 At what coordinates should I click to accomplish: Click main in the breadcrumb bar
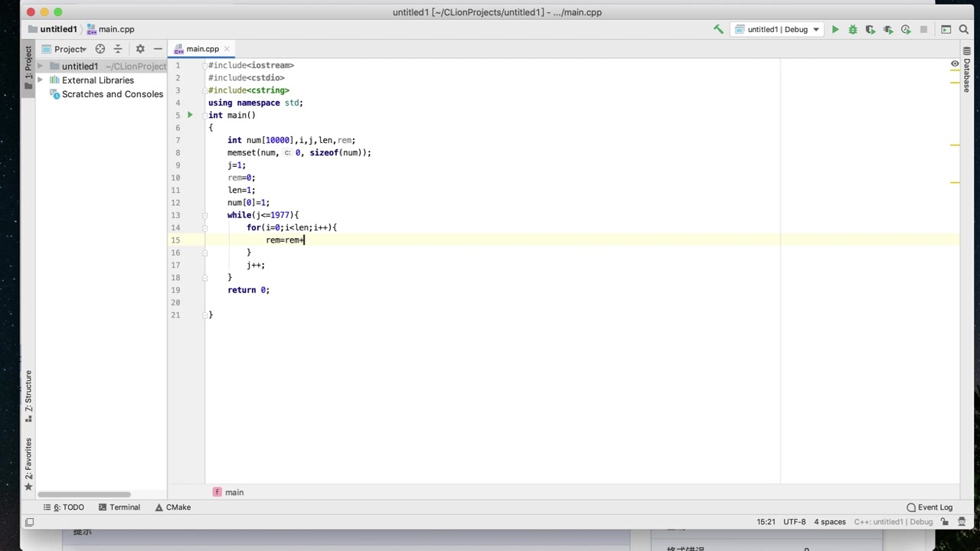click(234, 492)
